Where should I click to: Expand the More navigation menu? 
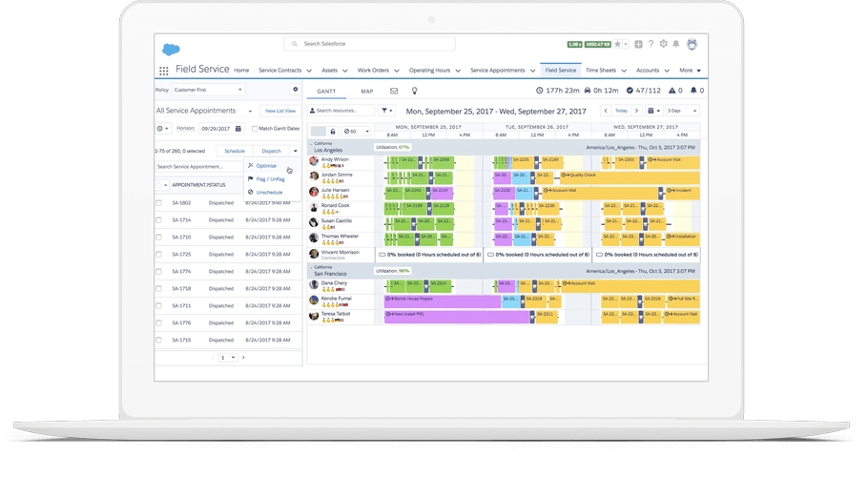point(691,71)
